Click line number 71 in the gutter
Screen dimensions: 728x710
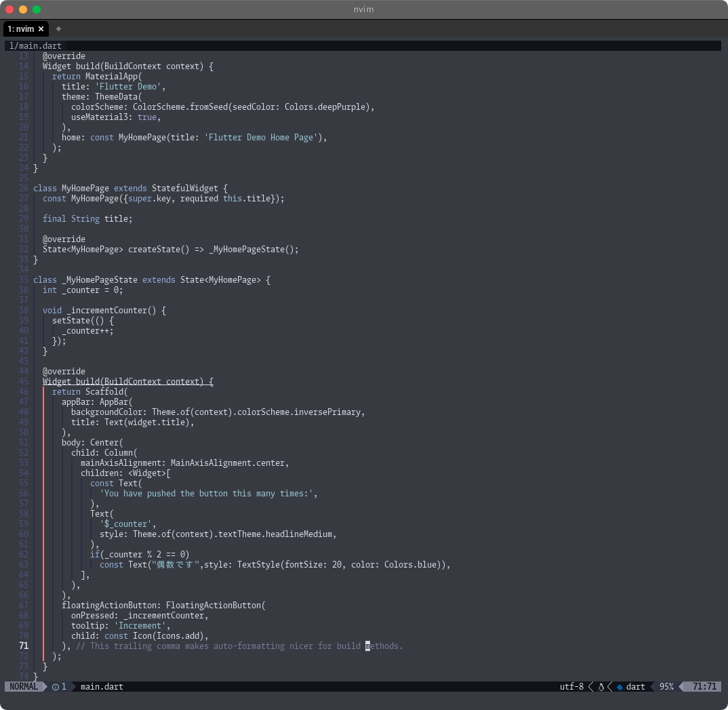click(24, 646)
